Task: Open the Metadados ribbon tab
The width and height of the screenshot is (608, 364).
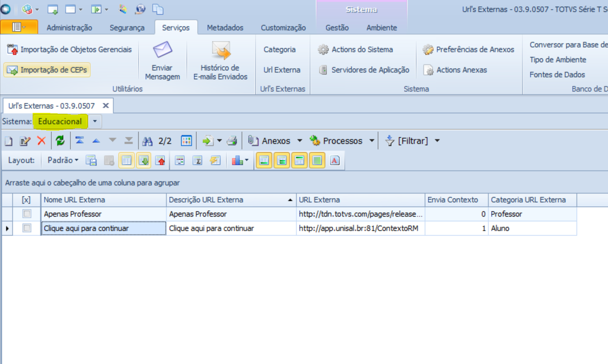Action: 225,28
